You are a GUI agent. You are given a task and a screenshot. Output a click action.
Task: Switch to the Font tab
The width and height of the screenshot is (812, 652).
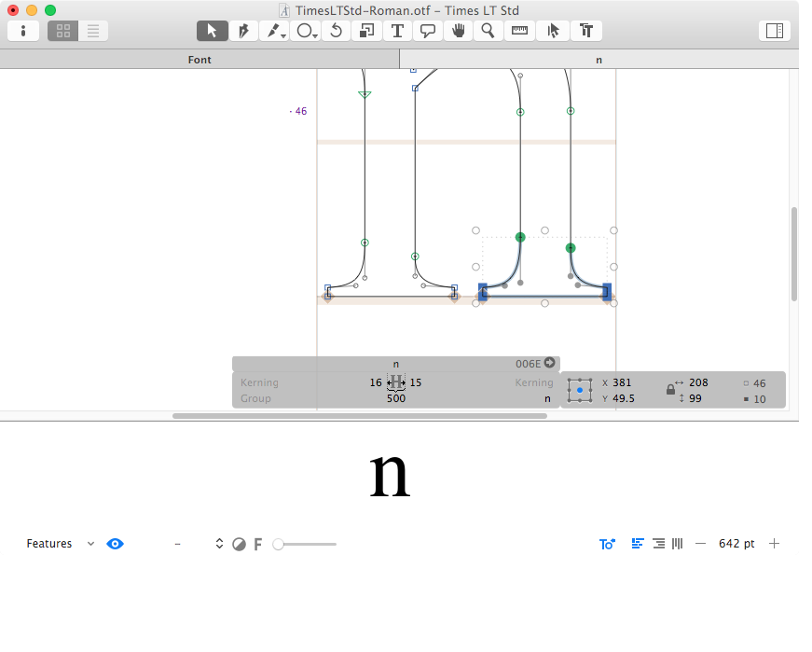point(200,60)
